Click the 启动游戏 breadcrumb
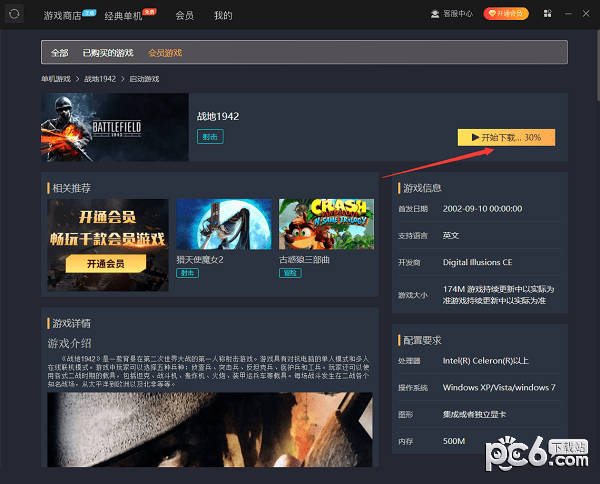This screenshot has height=484, width=600. [144, 79]
